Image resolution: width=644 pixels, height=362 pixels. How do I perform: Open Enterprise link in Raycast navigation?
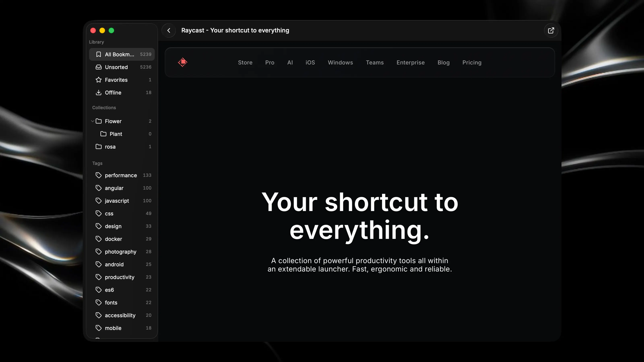(411, 63)
